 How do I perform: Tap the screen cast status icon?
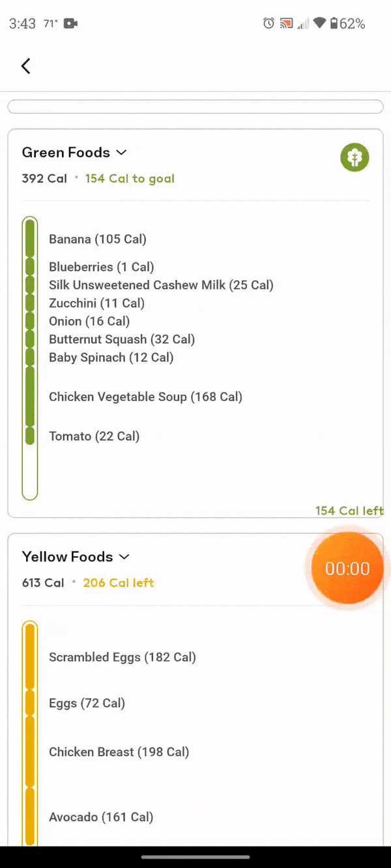coord(286,23)
